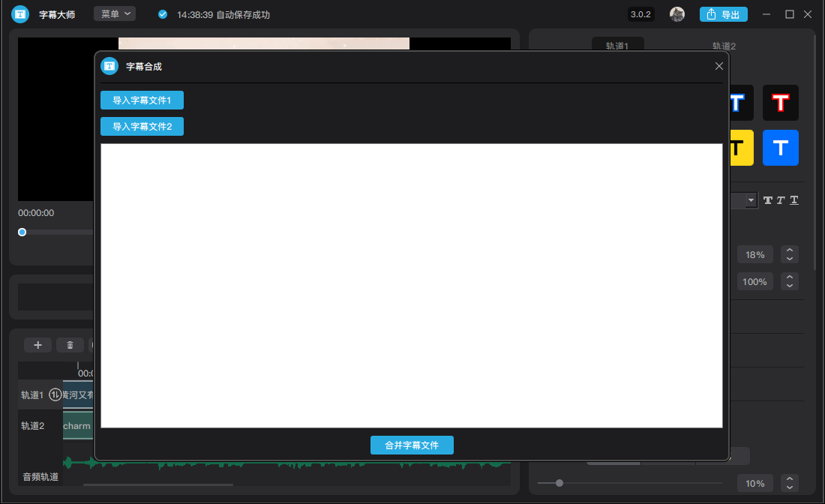Select the charm clip on 轨道2
The height and width of the screenshot is (504, 825).
coord(78,425)
